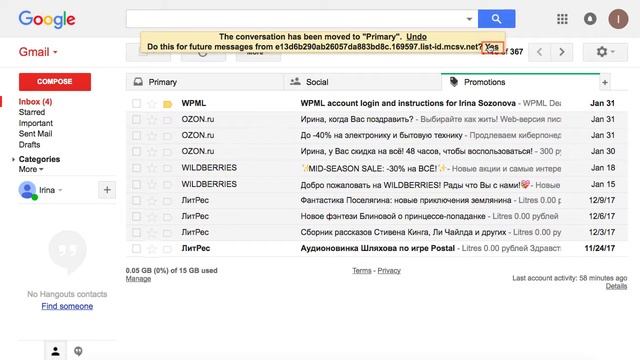Open the WPML account login email
640x360 pixels.
tap(376, 103)
